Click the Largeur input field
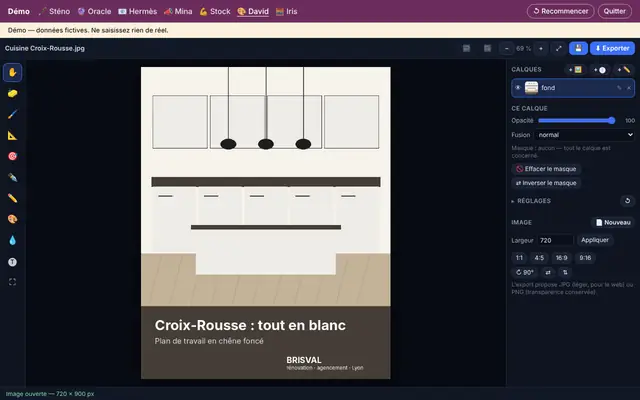The image size is (640, 400). 555,240
